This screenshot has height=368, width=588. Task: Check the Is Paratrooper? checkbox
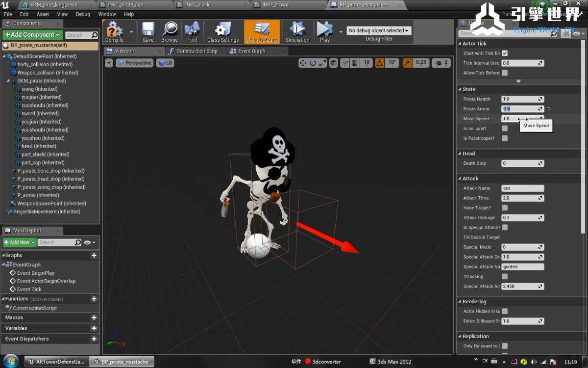[505, 138]
